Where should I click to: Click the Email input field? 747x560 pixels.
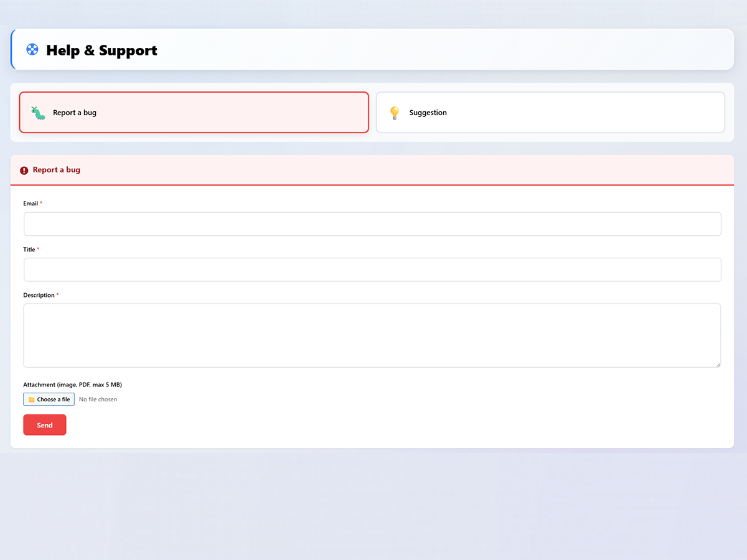click(x=372, y=223)
